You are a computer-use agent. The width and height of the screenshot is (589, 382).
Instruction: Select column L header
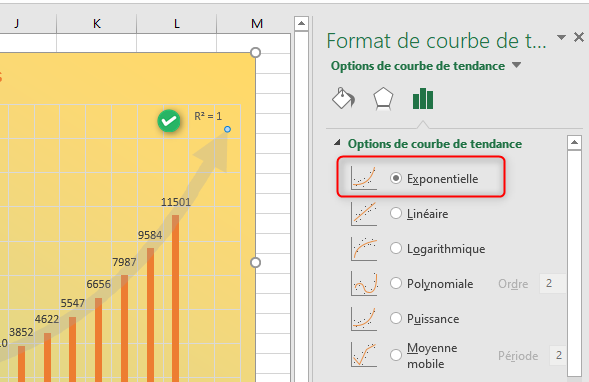(x=177, y=24)
